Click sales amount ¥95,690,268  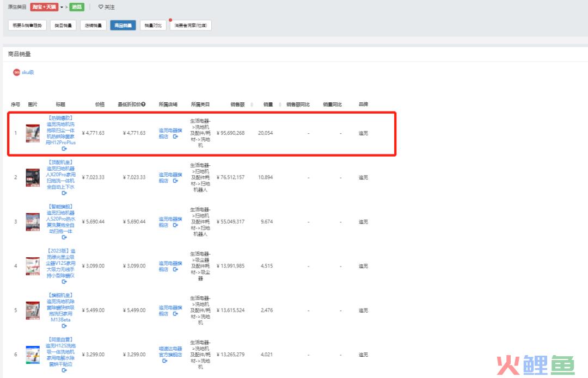[x=231, y=133]
